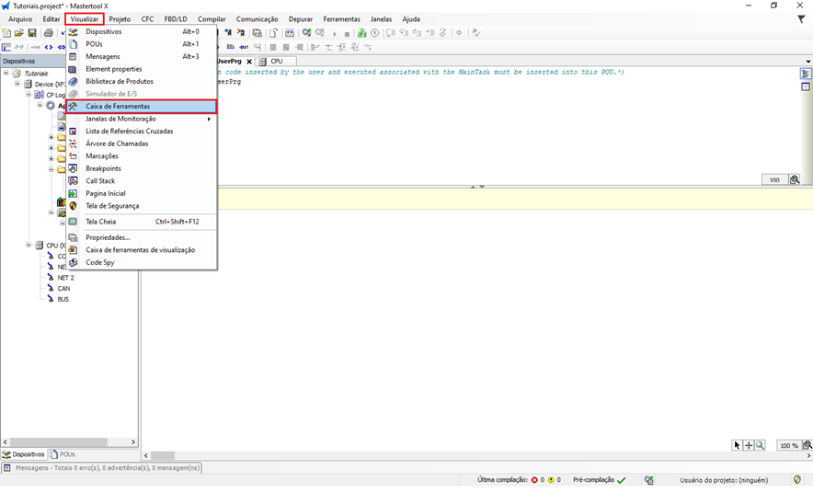
Task: Click Caixa de Ferramentas menu entry
Action: coord(118,107)
